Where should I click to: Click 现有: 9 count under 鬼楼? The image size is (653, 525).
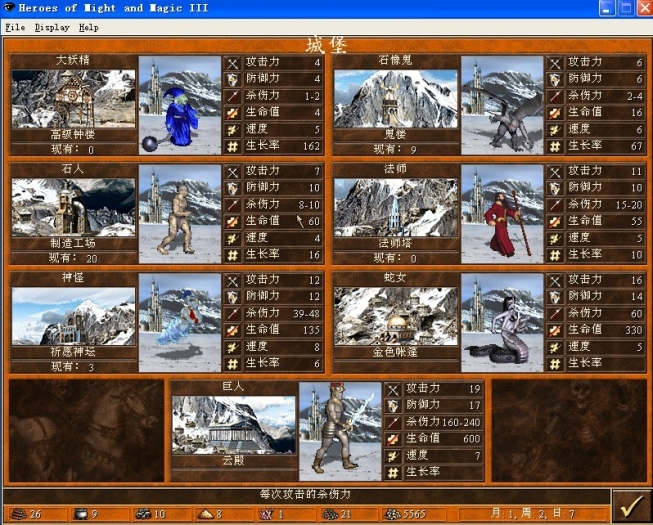[x=395, y=149]
